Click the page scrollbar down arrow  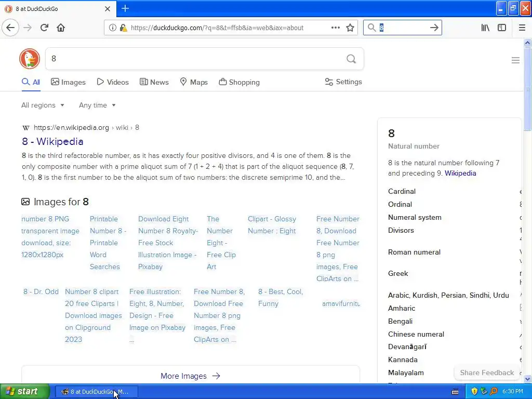(x=528, y=379)
